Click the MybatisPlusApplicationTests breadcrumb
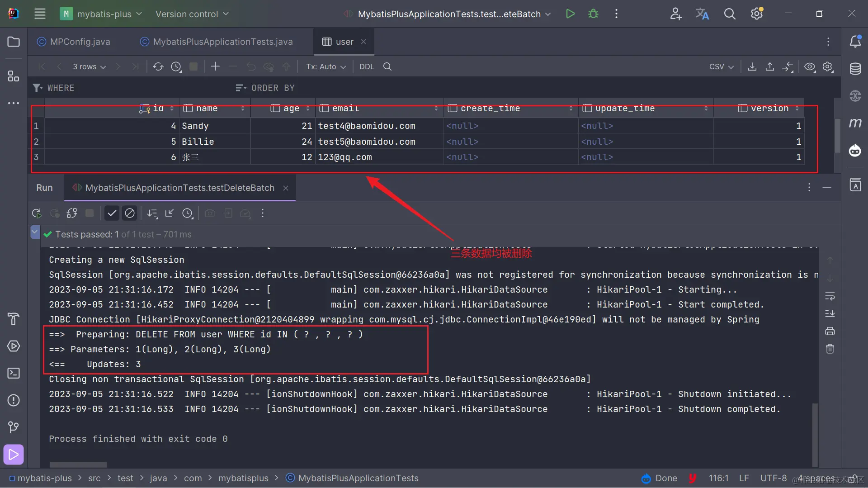This screenshot has width=868, height=488. (353, 478)
